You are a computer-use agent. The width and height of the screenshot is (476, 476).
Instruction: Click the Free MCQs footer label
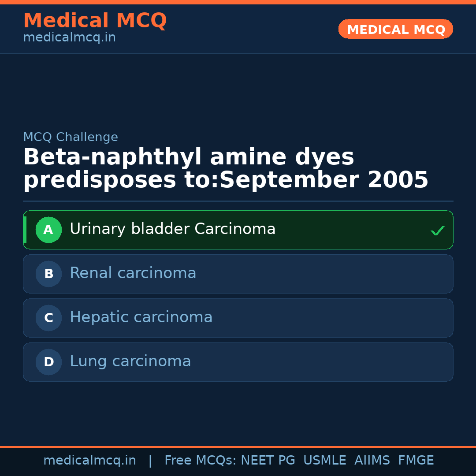pos(200,461)
